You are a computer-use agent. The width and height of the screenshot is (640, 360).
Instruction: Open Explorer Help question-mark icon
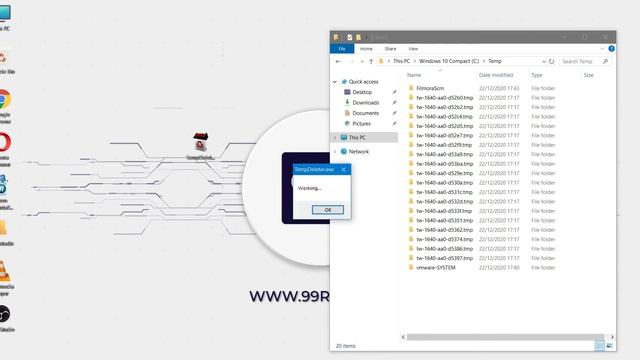611,49
